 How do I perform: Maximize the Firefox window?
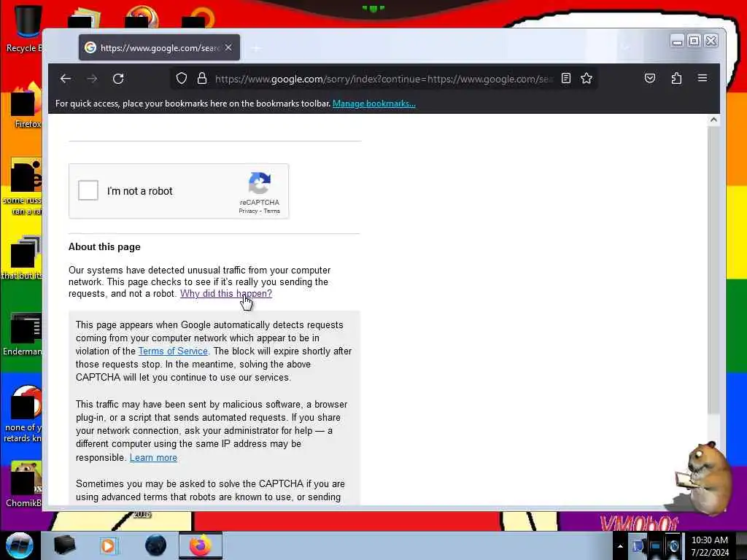pos(694,42)
